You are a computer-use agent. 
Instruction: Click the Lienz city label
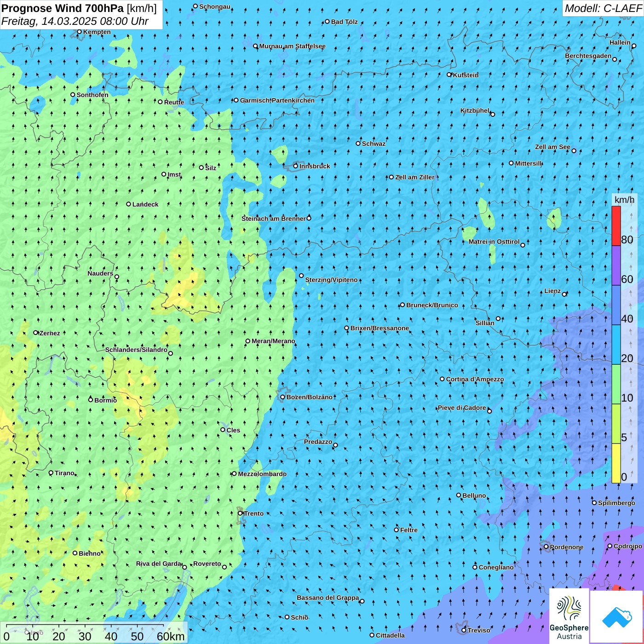pyautogui.click(x=552, y=291)
